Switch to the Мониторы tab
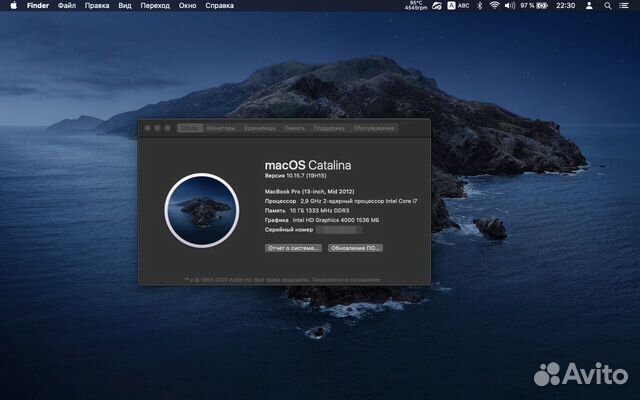The image size is (640, 400). 221,128
